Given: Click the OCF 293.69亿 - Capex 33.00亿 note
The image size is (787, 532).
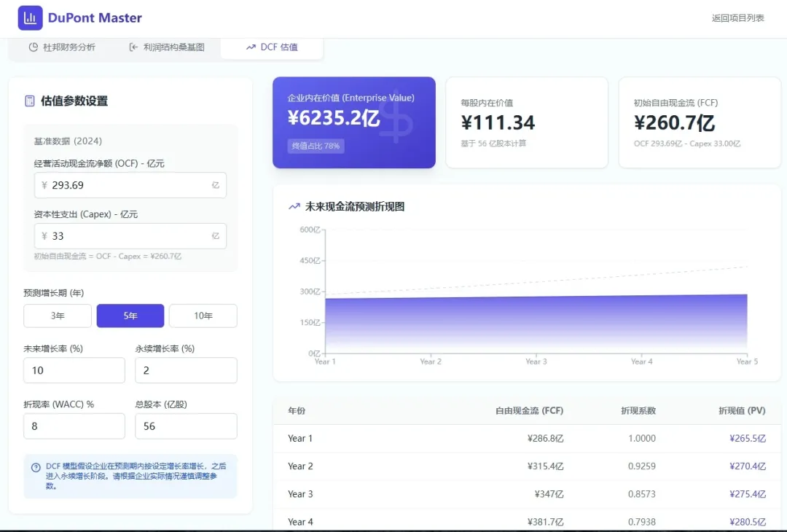Looking at the screenshot, I should [687, 144].
